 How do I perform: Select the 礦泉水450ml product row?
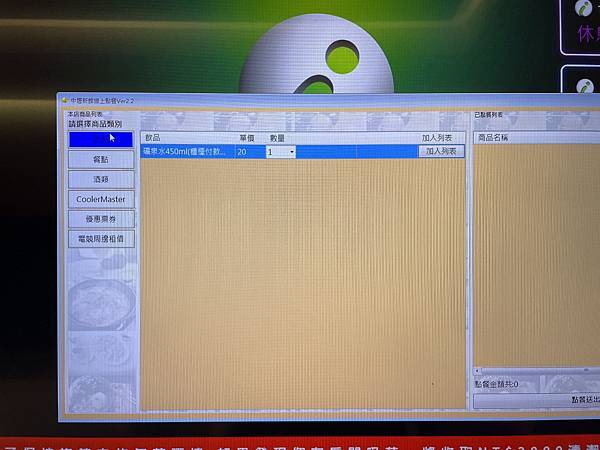coord(302,152)
